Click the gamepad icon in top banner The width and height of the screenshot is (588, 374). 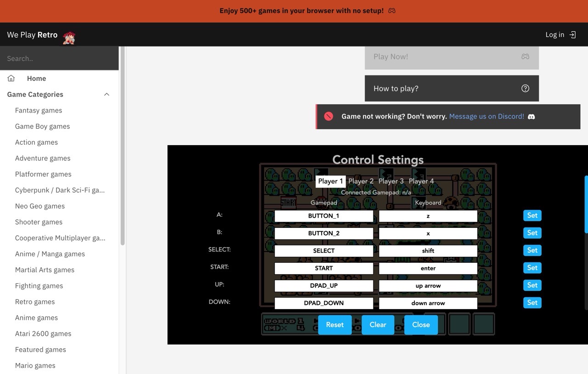click(392, 11)
